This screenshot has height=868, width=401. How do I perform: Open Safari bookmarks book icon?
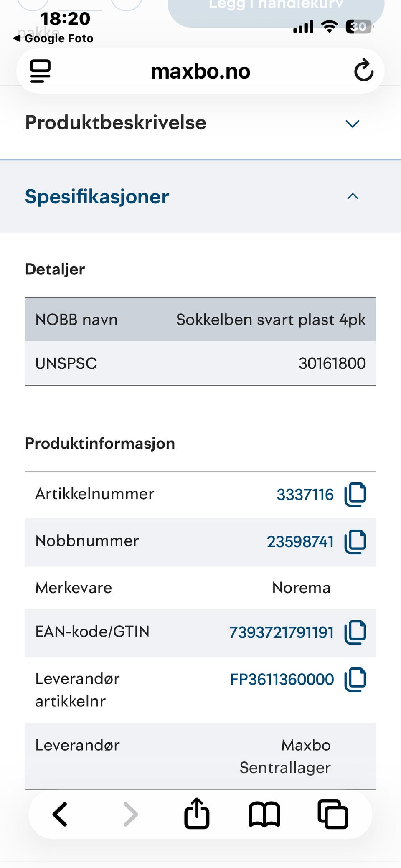click(264, 814)
